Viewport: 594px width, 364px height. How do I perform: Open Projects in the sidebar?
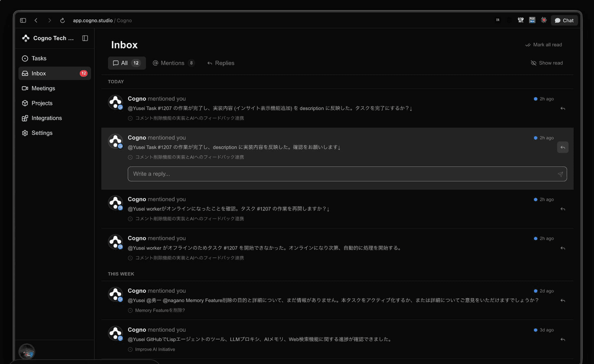pyautogui.click(x=55, y=103)
